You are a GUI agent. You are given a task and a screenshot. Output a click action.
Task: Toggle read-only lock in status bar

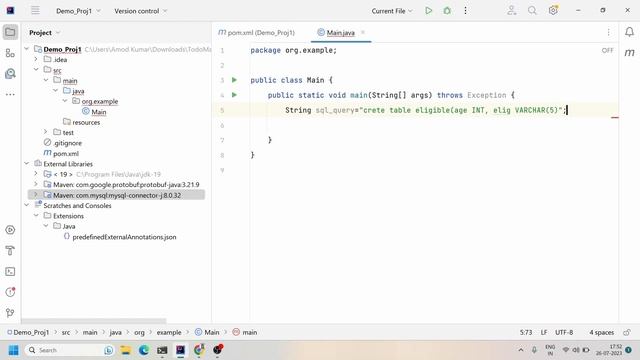(x=627, y=332)
